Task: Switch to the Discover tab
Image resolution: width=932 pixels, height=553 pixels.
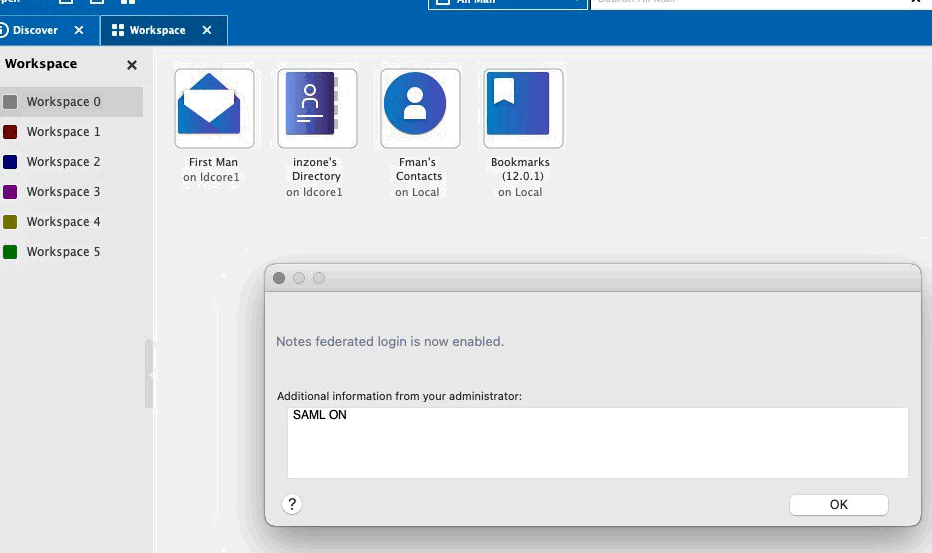Action: tap(35, 30)
